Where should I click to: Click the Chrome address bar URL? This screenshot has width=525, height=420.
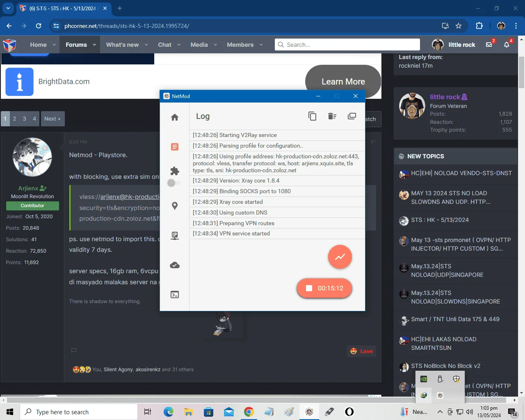127,26
